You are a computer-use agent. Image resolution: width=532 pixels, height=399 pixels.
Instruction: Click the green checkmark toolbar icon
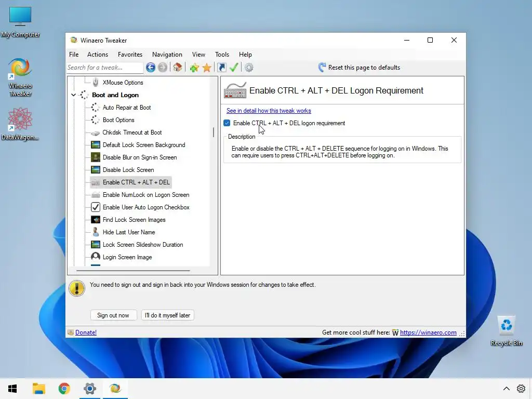coord(234,68)
